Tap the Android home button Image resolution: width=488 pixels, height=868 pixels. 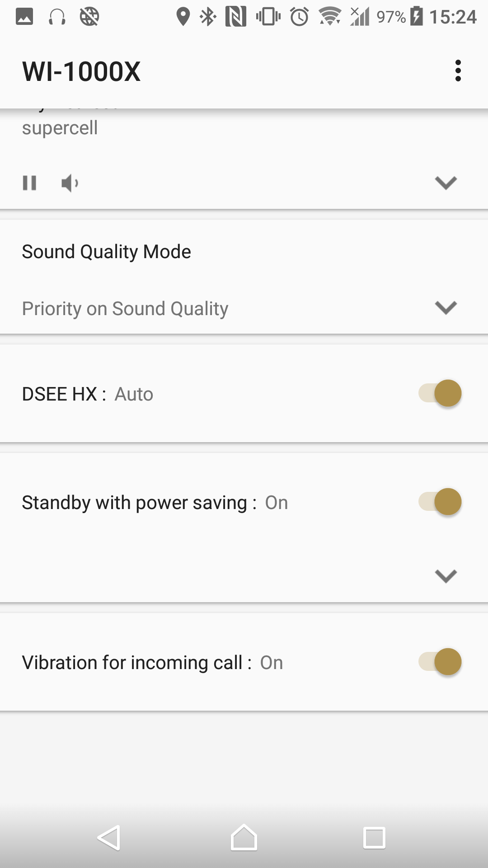pyautogui.click(x=244, y=838)
